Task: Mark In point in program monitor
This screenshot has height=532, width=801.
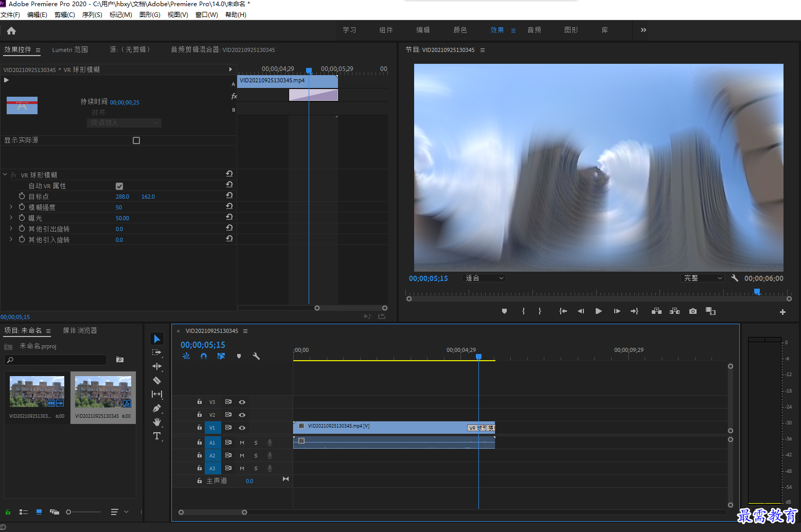Action: 523,311
